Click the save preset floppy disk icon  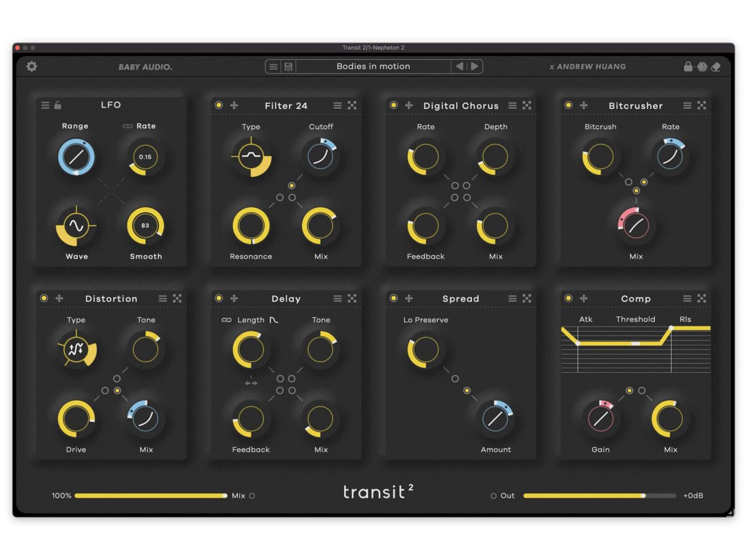[x=288, y=67]
